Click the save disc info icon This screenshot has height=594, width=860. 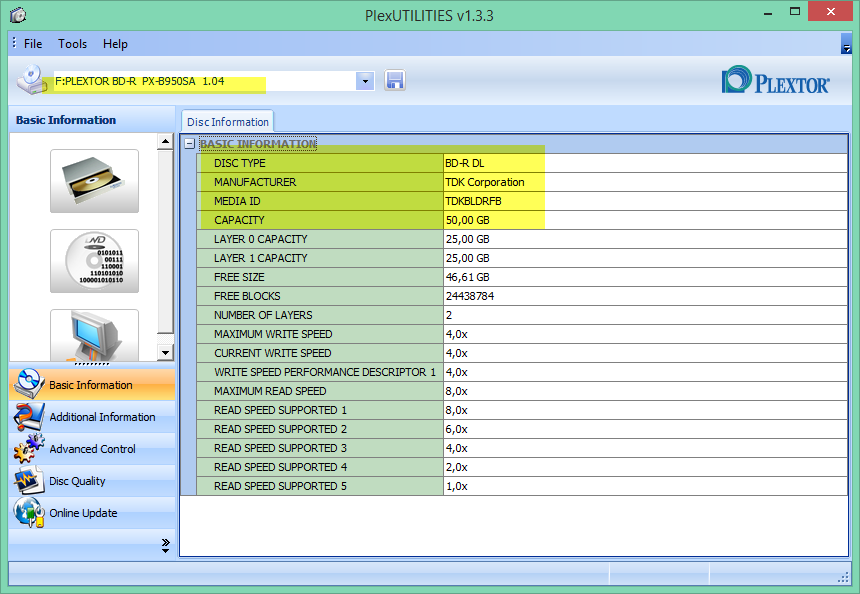click(x=395, y=81)
